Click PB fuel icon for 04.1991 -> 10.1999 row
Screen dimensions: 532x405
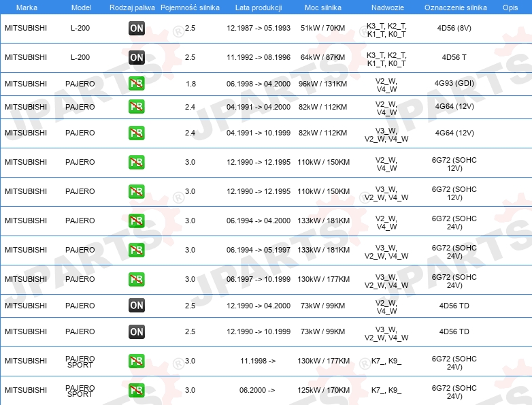pos(137,133)
